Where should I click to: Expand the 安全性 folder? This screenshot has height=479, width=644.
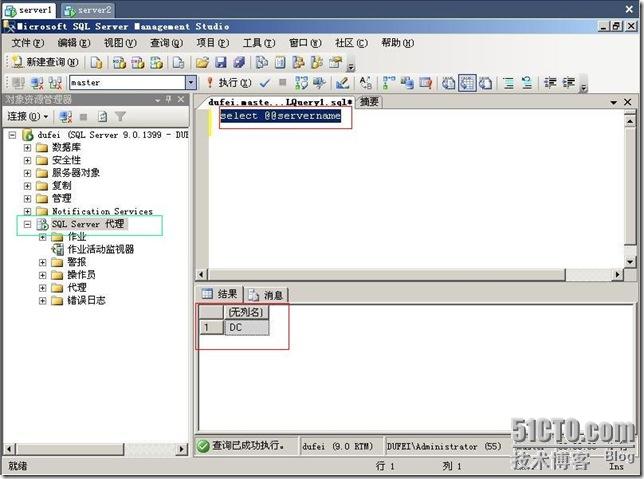(x=27, y=160)
